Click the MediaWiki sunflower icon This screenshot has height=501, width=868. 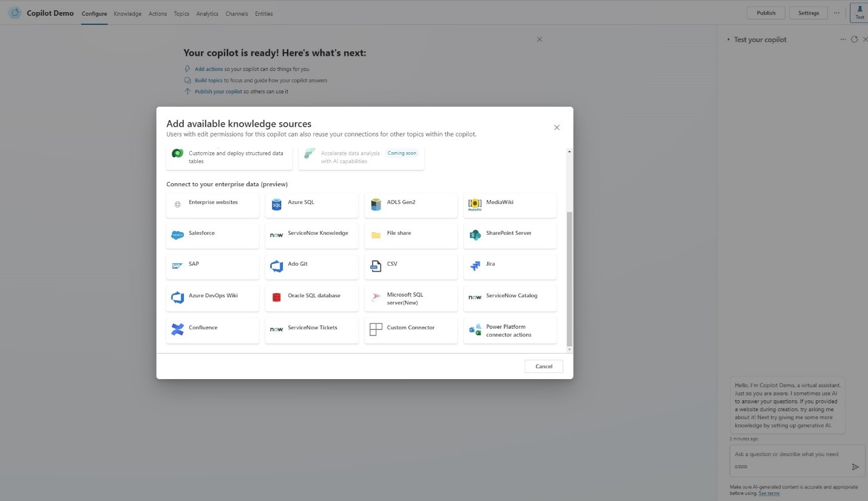475,205
